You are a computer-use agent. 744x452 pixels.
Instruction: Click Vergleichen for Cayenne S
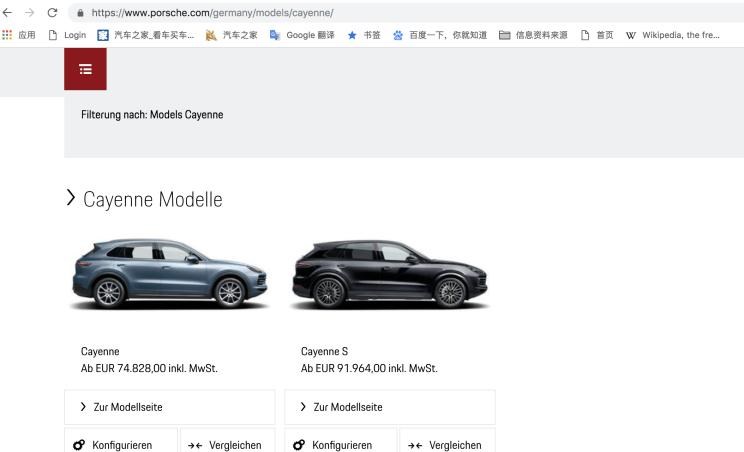point(447,442)
